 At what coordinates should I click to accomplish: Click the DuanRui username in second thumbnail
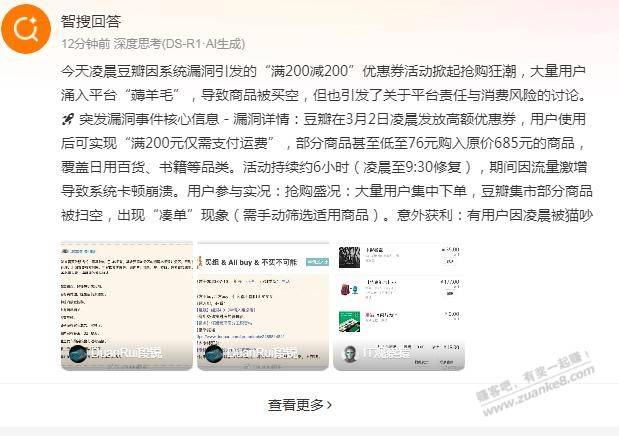click(x=262, y=353)
